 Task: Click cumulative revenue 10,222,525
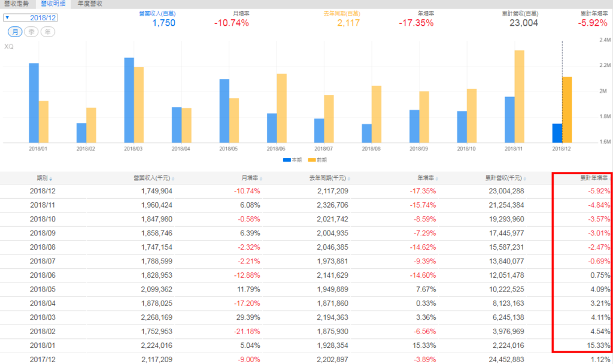[x=506, y=290]
